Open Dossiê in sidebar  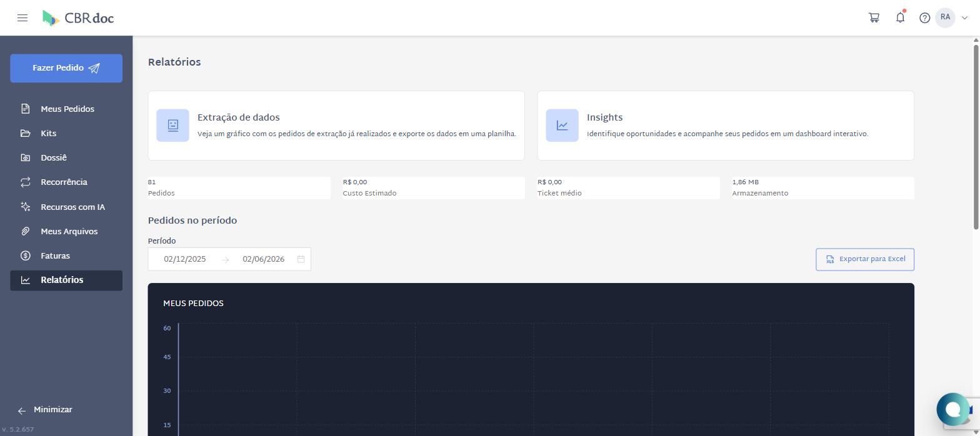coord(66,157)
